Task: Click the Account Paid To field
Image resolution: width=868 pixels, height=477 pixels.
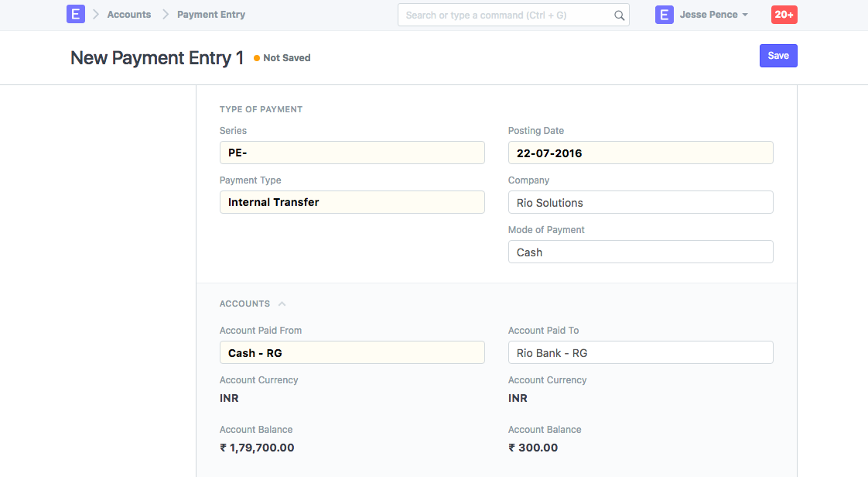Action: pyautogui.click(x=640, y=352)
